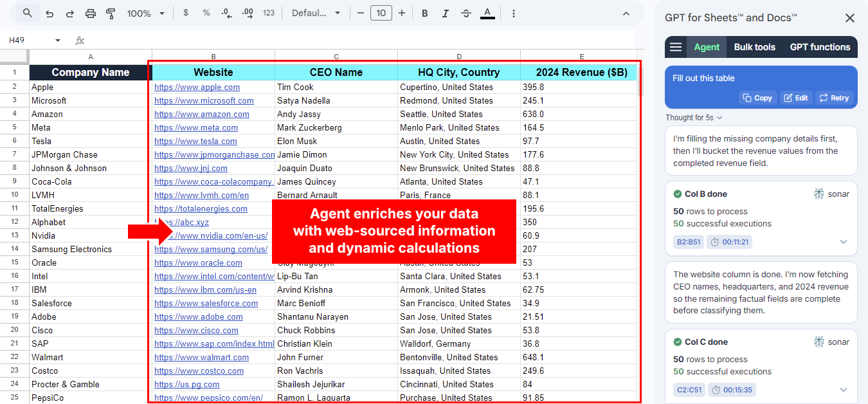Open the Apple website link in cell B2
The width and height of the screenshot is (868, 404).
pos(197,87)
